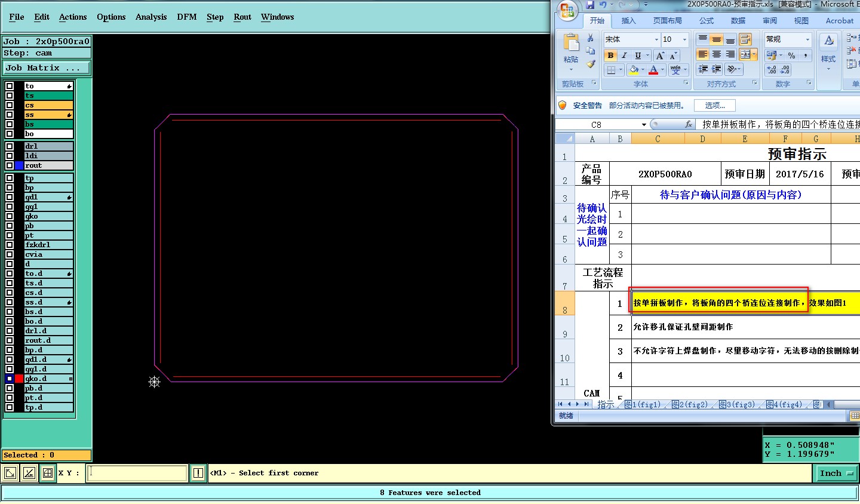Image resolution: width=860 pixels, height=504 pixels.
Task: Toggle the checkbox for layer 'gko.d'
Action: pyautogui.click(x=10, y=379)
